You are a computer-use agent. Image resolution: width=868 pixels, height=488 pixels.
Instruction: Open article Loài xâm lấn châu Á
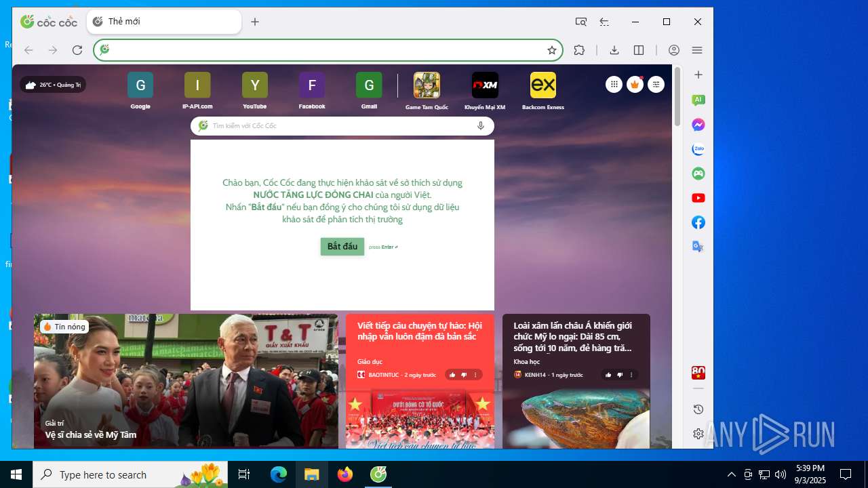[572, 337]
